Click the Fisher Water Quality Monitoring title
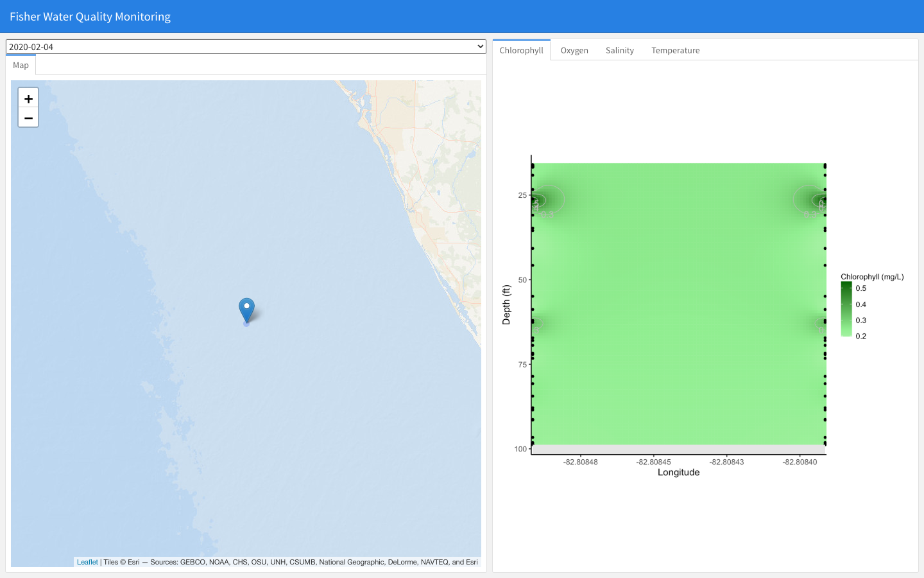 (90, 17)
